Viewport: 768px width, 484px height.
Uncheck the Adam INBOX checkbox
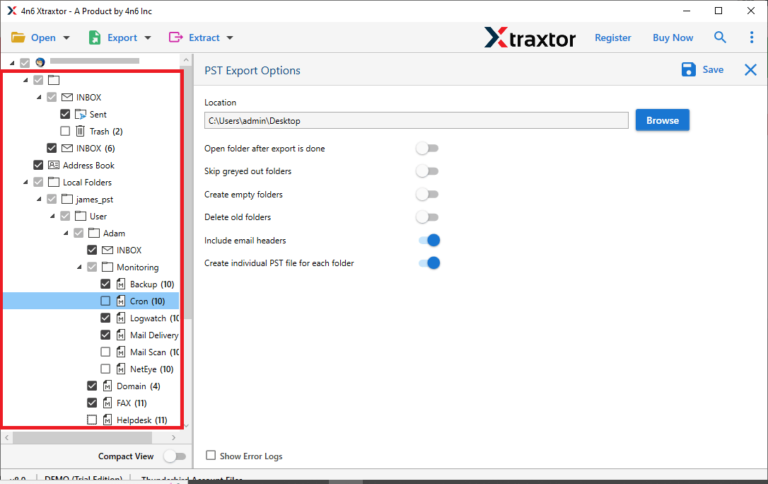(92, 250)
